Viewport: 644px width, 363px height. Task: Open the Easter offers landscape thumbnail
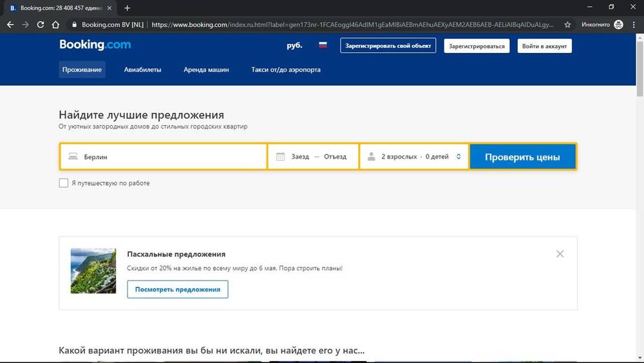(93, 271)
